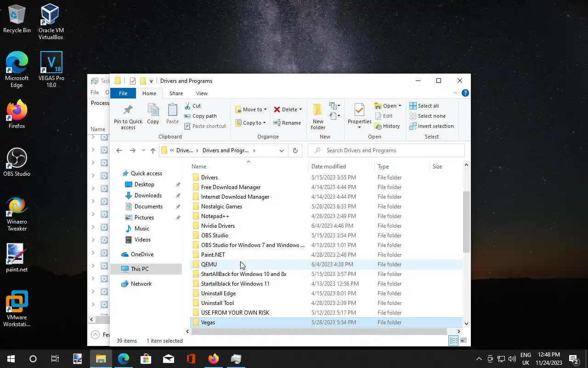Click the horizontal scrollbar of file list
The width and height of the screenshot is (588, 368).
click(x=319, y=331)
